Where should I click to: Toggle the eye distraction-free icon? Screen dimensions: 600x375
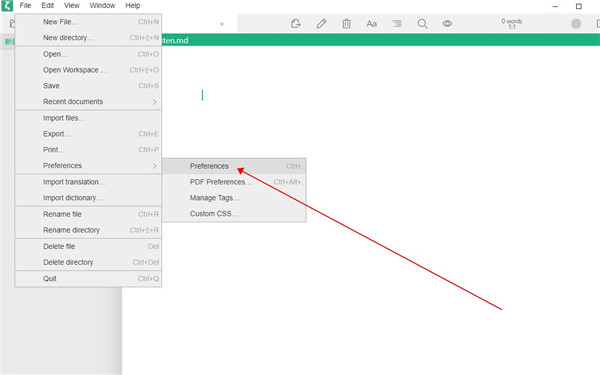tap(447, 24)
